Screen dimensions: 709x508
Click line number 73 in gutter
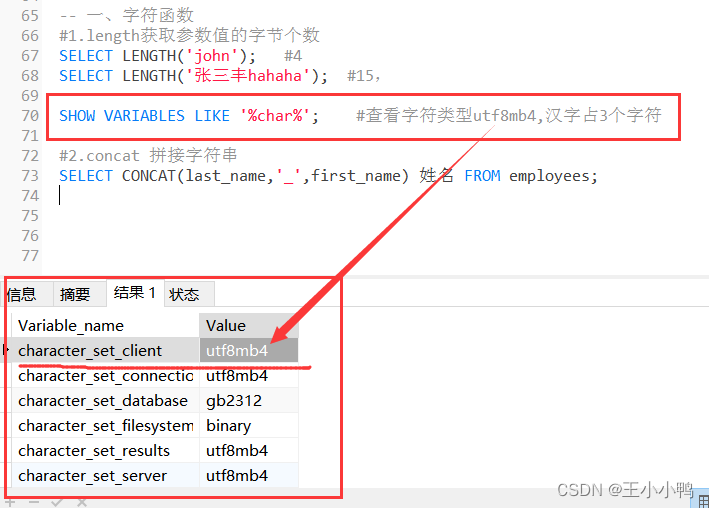[30, 176]
